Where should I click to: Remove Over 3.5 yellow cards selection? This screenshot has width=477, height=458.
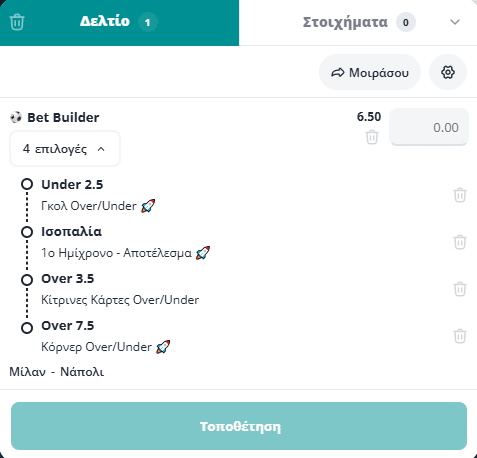pyautogui.click(x=460, y=289)
